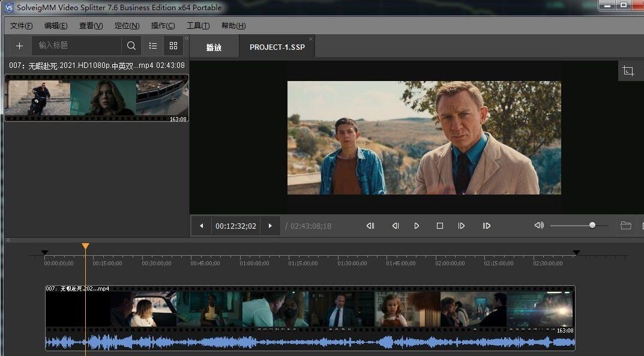644x356 pixels.
Task: Close the PROJECT-1.SSP tab
Action: 311,39
